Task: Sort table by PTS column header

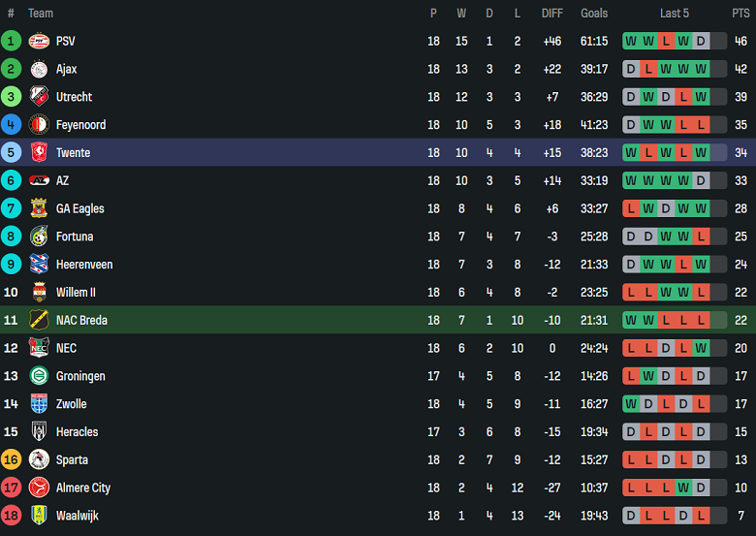Action: point(740,14)
